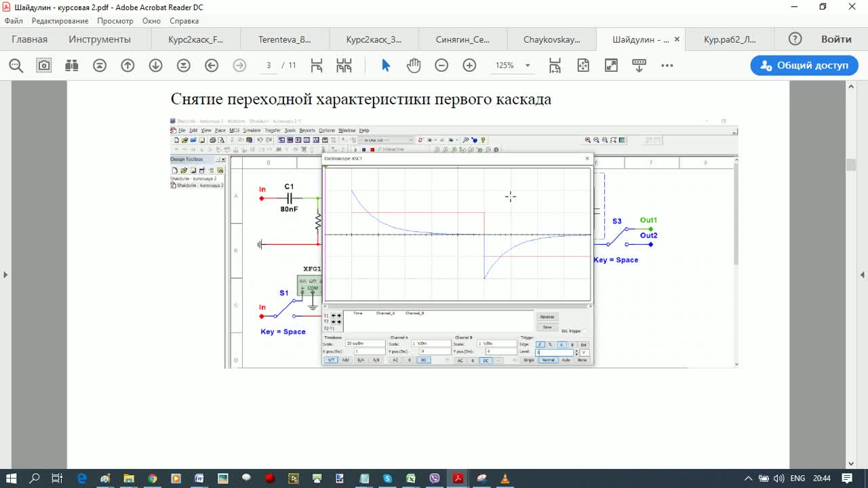Show previous page arrow
Viewport: 868px width, 488px height.
127,66
